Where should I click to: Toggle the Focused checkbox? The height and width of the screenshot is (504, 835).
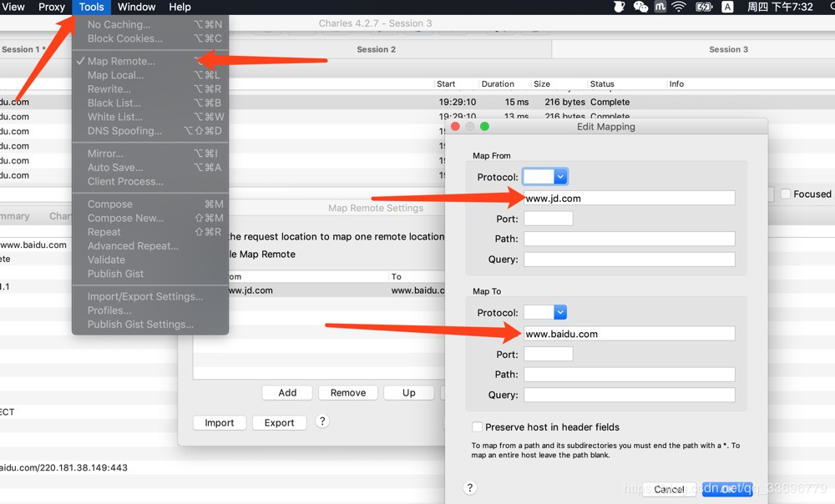(786, 194)
